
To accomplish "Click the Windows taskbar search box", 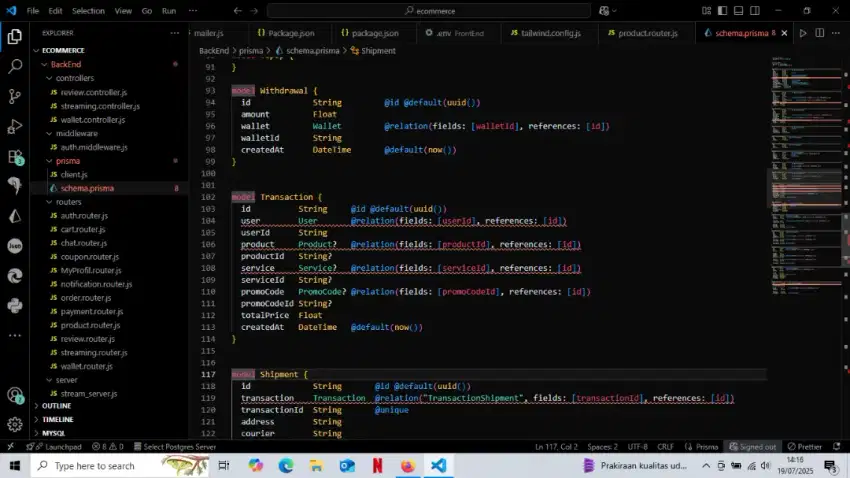I will click(x=119, y=466).
